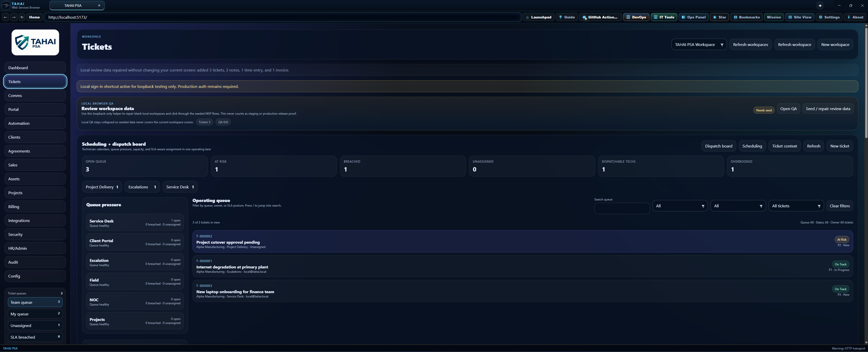The width and height of the screenshot is (868, 352).
Task: Open ticket T-000001 Internet degradation at primary plant
Action: [523, 266]
